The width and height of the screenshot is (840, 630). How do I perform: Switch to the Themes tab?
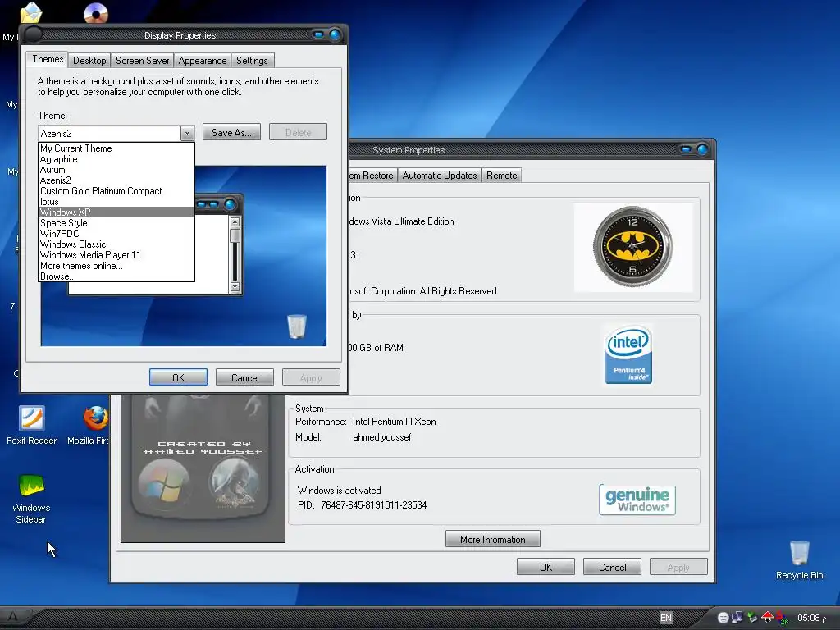pyautogui.click(x=47, y=59)
